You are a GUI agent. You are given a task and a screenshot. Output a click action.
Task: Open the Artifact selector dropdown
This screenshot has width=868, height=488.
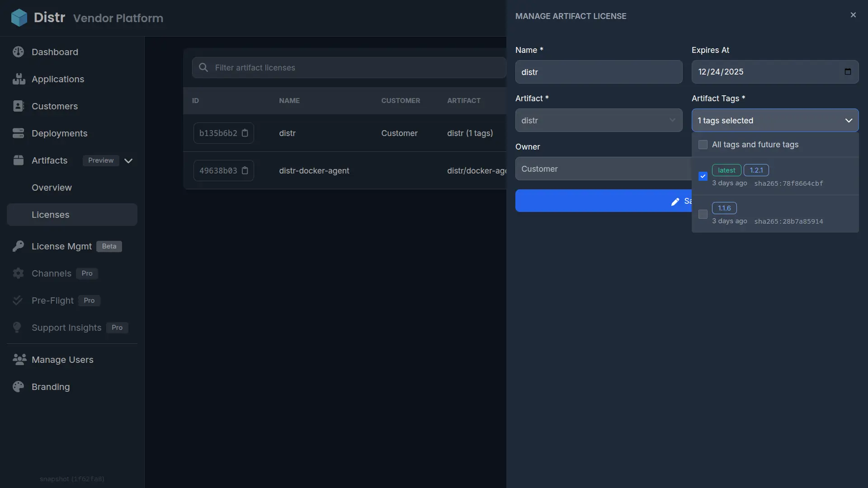[x=598, y=120]
